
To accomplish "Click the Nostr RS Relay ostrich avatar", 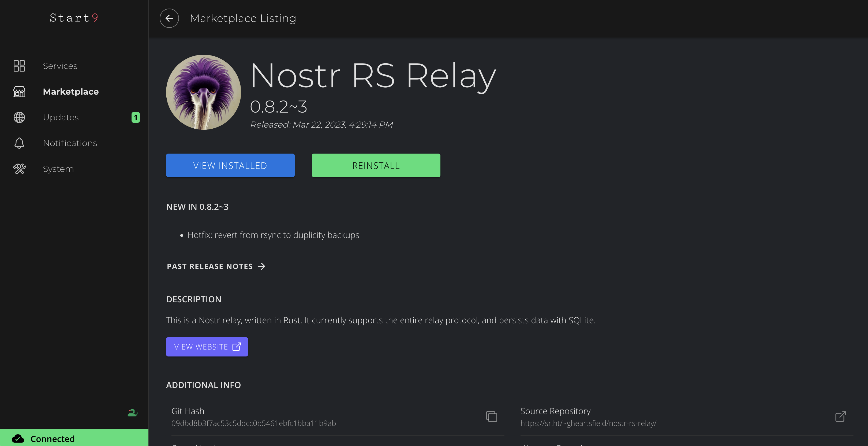I will 203,92.
